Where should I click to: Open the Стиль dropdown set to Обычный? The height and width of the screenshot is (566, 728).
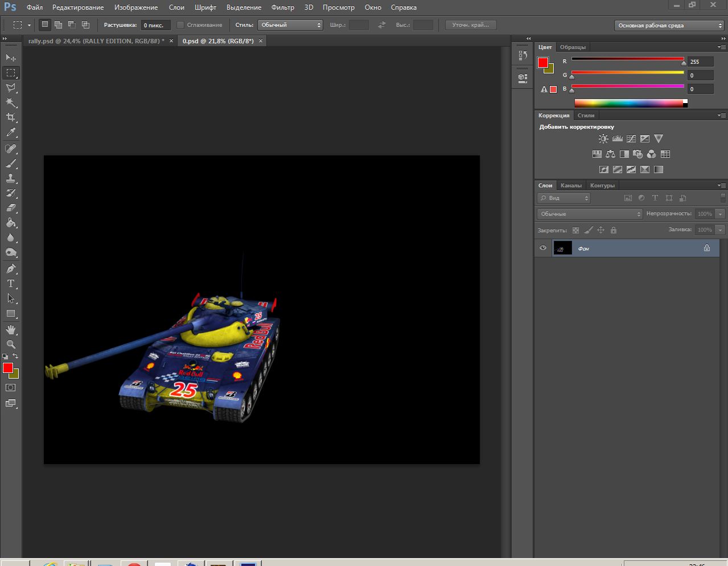[290, 25]
